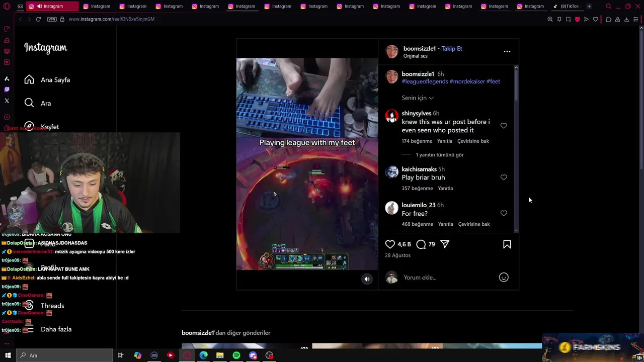
Task: Open the Orijinal ses audio link
Action: pos(416,56)
